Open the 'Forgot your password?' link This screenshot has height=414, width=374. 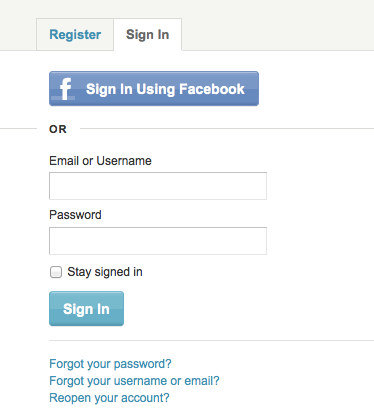110,364
